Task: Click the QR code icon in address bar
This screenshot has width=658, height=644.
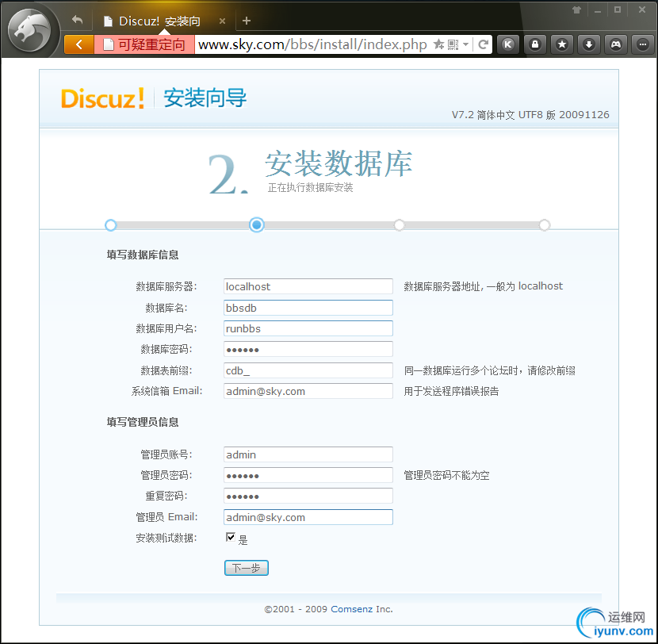Action: click(x=453, y=44)
